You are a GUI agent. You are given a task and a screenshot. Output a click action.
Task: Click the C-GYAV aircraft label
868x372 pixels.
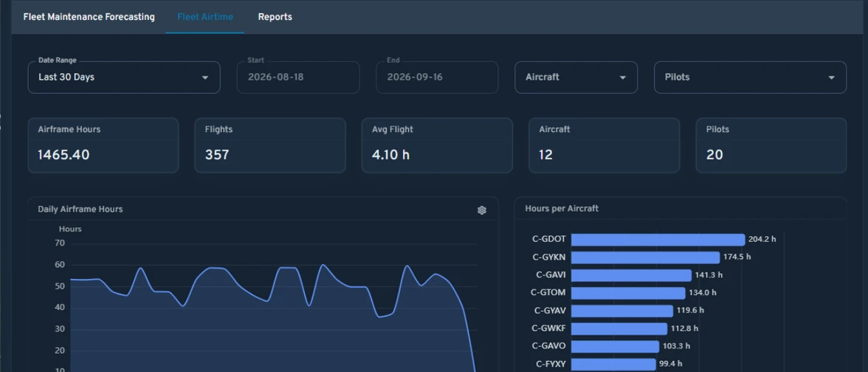550,310
